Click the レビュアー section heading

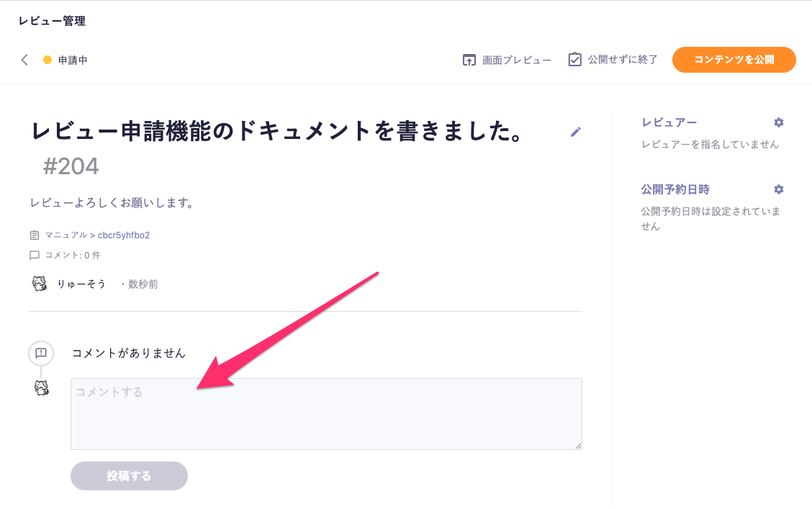(x=669, y=122)
